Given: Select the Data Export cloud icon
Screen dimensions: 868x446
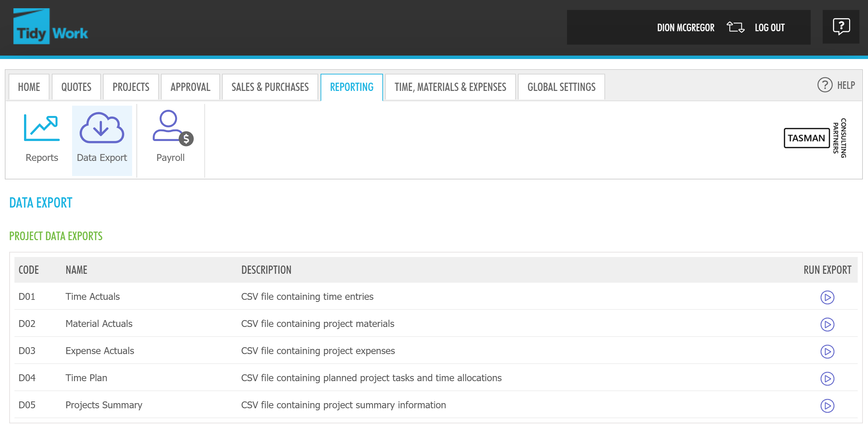Looking at the screenshot, I should (x=102, y=128).
